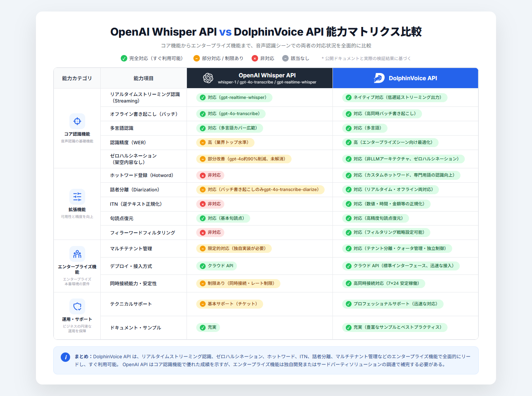Click the OpenAI logo icon in header
The image size is (532, 396).
(x=208, y=78)
